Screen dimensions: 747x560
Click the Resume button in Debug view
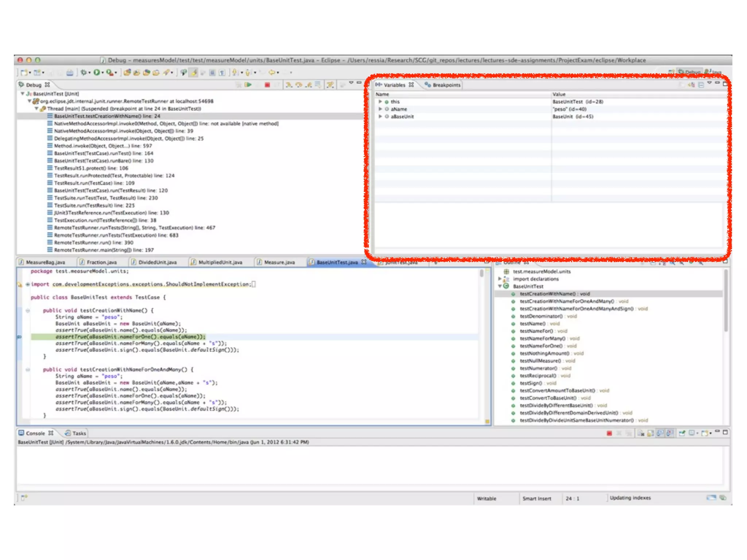tap(248, 85)
